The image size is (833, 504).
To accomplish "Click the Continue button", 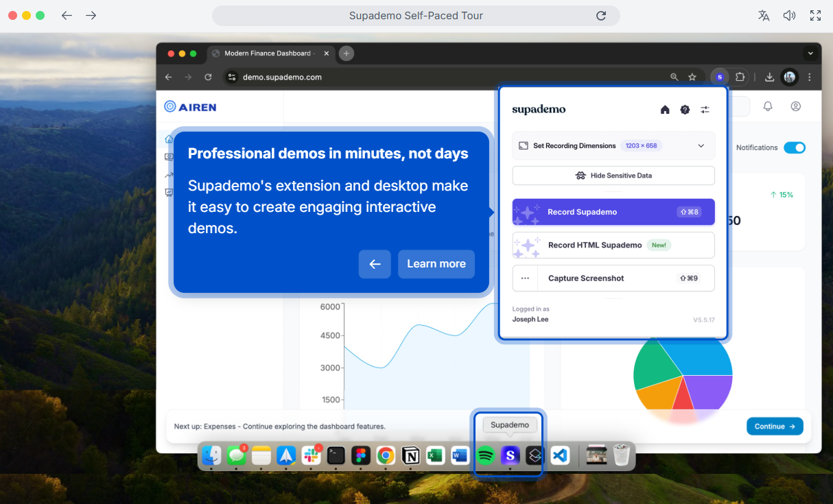I will tap(775, 426).
